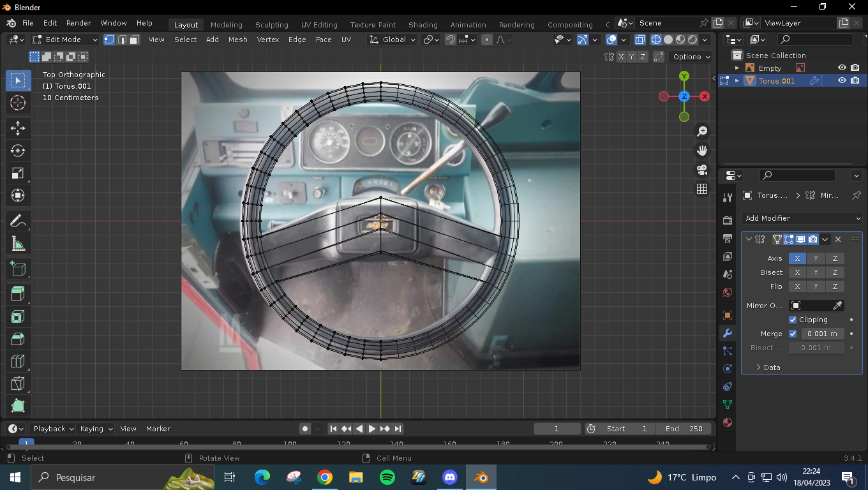The image size is (868, 490).
Task: Toggle camera view with camera icon
Action: 702,170
